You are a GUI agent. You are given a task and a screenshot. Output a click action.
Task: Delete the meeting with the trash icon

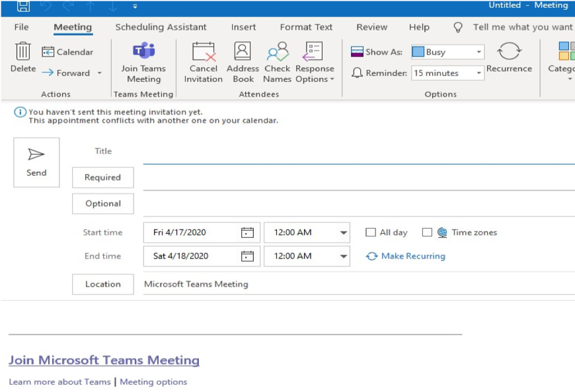pyautogui.click(x=23, y=51)
